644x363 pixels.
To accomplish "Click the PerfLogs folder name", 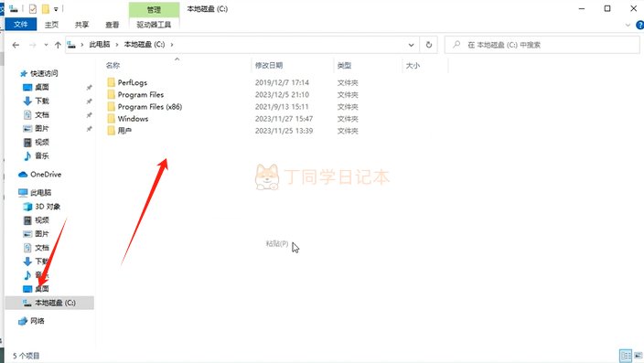I will click(133, 82).
